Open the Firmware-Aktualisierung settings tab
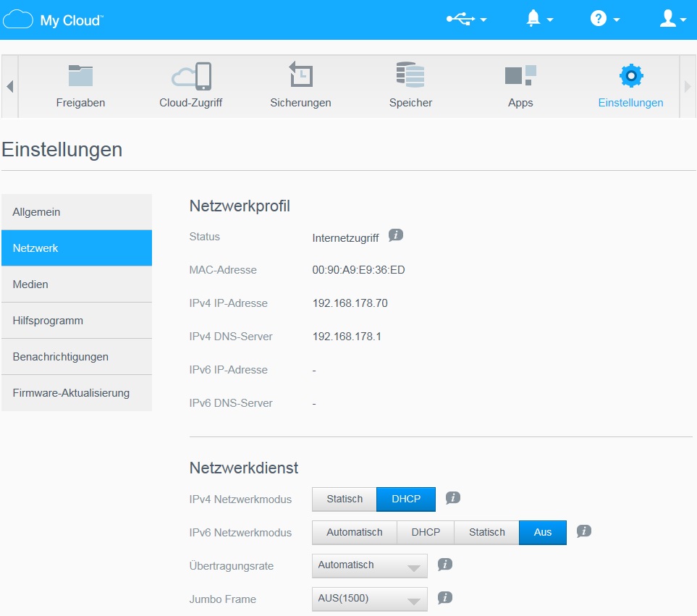Viewport: 697px width, 616px height. pyautogui.click(x=77, y=393)
